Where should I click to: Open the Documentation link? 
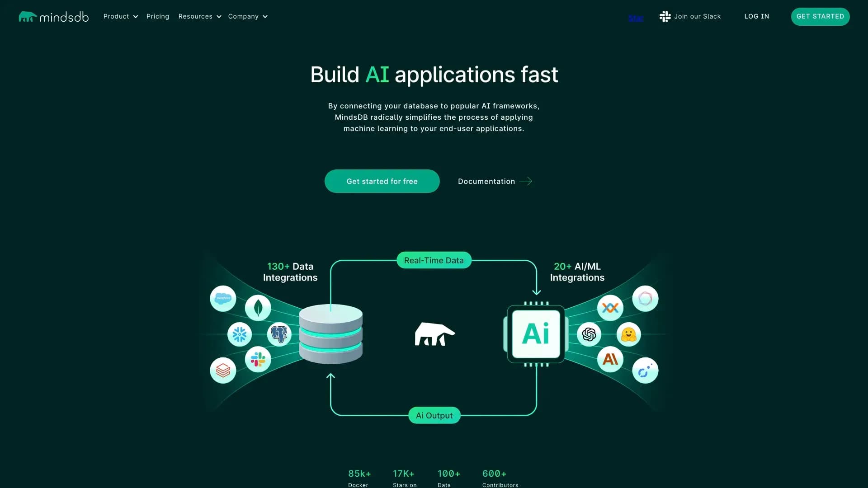495,181
